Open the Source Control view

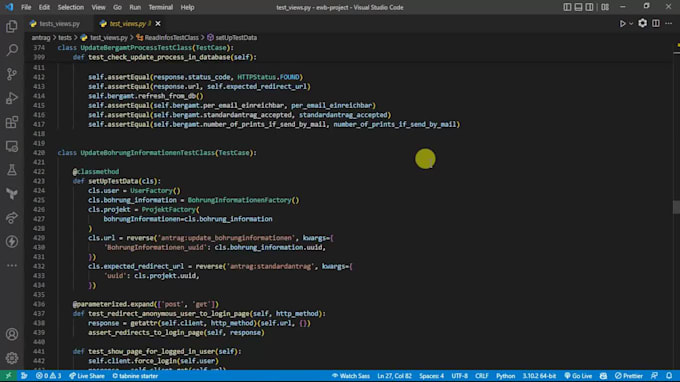point(12,74)
